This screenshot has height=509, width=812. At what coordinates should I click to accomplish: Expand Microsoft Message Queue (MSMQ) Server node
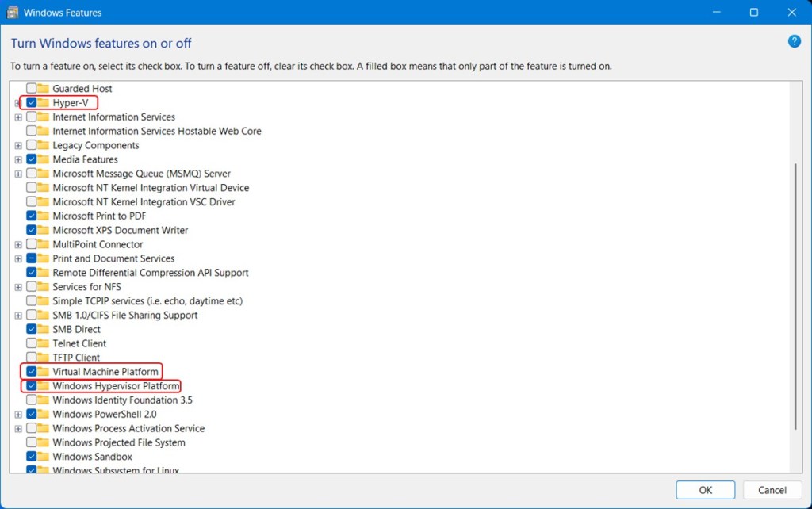tap(18, 174)
